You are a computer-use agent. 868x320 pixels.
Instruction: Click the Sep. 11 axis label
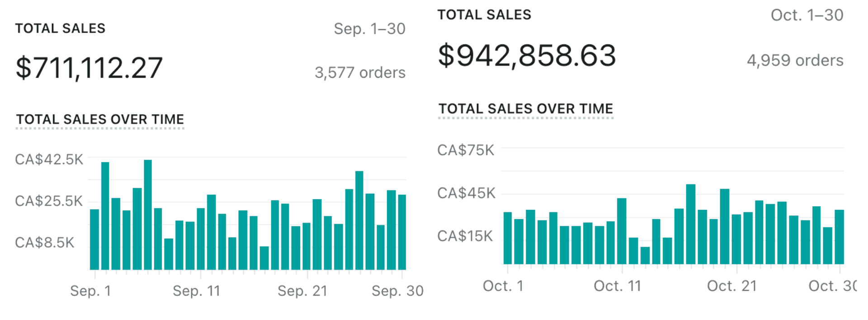pos(196,291)
